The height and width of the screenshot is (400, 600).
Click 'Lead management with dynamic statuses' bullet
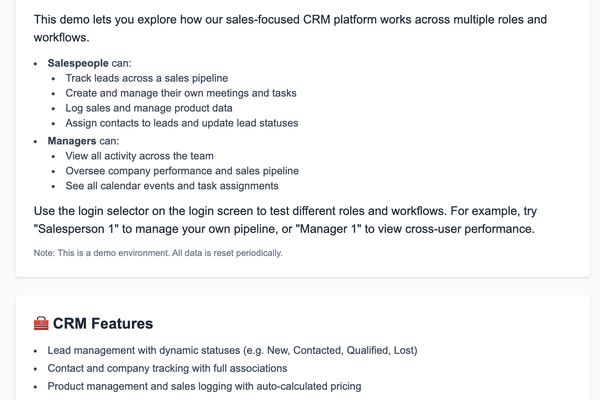click(159, 351)
